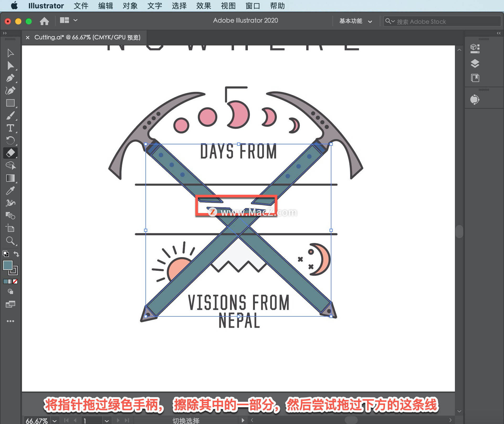Open the 窗口 menu
This screenshot has width=504, height=424.
pyautogui.click(x=253, y=6)
